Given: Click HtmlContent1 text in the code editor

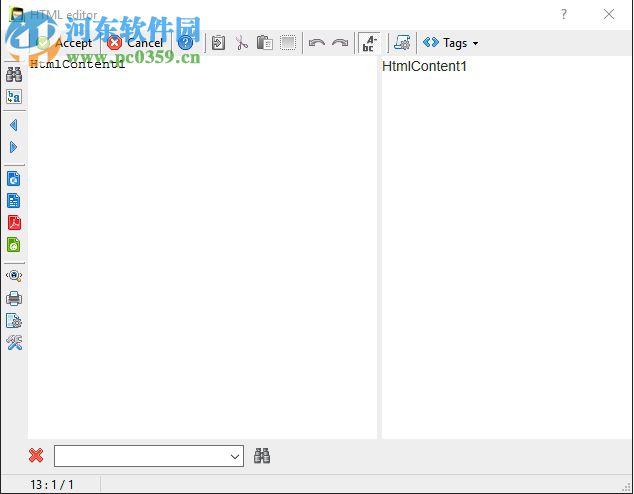Looking at the screenshot, I should (x=77, y=64).
